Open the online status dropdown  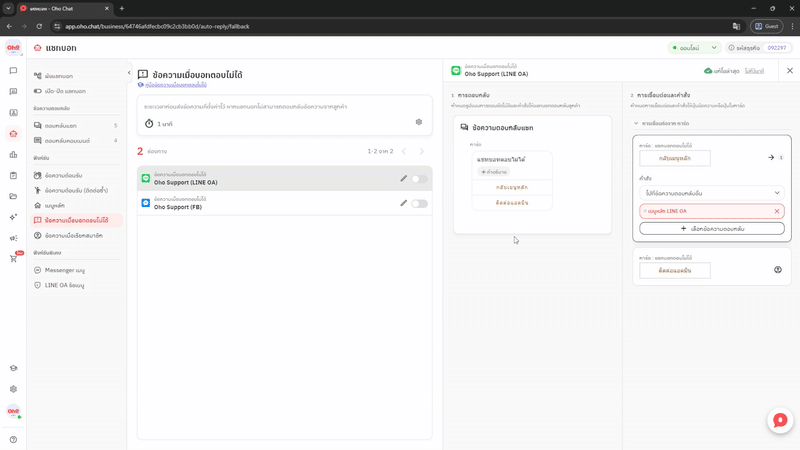coord(695,48)
